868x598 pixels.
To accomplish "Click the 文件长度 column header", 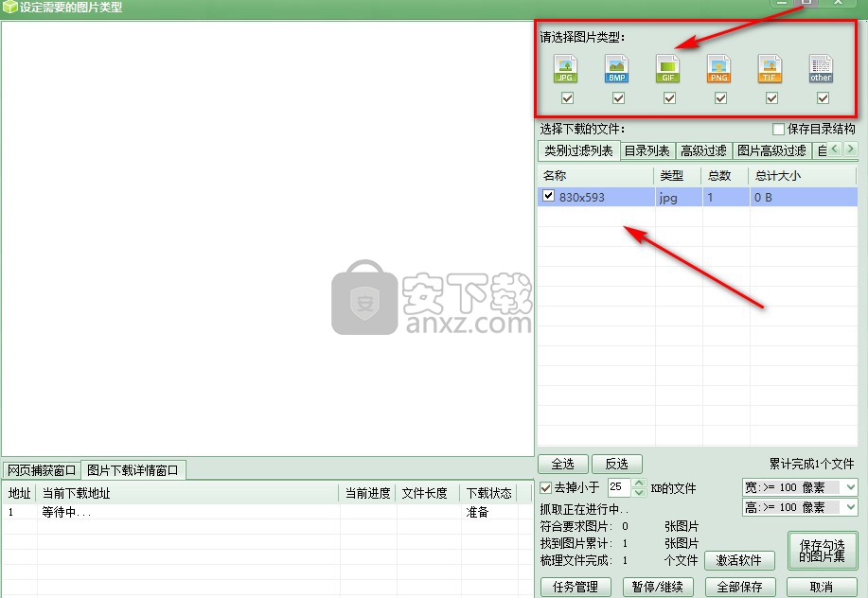I will point(428,493).
